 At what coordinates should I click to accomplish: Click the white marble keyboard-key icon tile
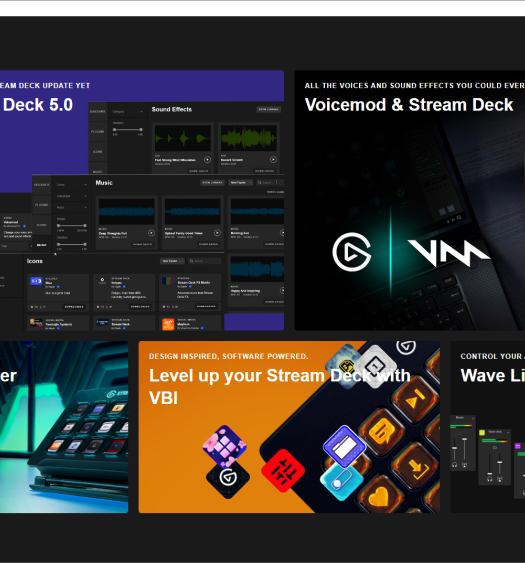pos(375,366)
